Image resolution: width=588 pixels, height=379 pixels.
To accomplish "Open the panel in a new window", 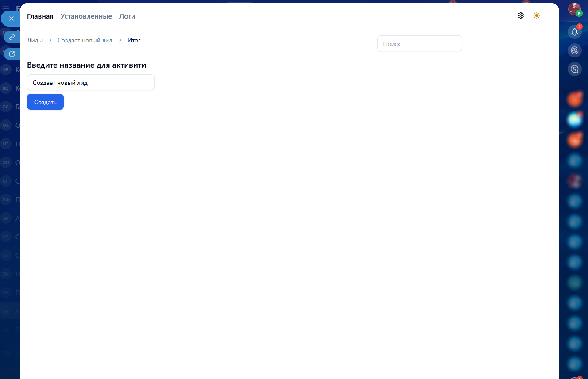I will 12,54.
